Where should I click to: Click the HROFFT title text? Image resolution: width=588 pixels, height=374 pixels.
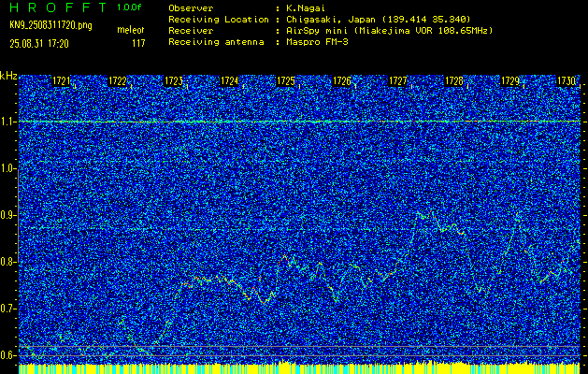[x=59, y=7]
